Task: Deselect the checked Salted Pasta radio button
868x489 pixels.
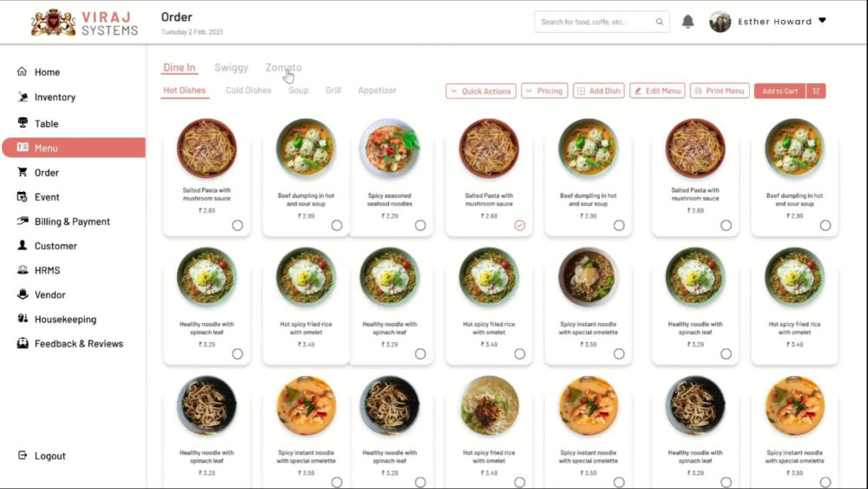Action: point(519,225)
